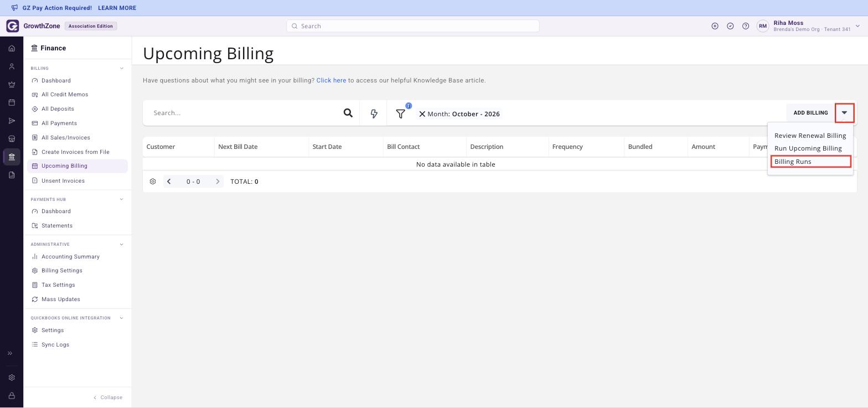Open the Events calendar icon in rail
Screen dimensions: 868x408
click(12, 102)
